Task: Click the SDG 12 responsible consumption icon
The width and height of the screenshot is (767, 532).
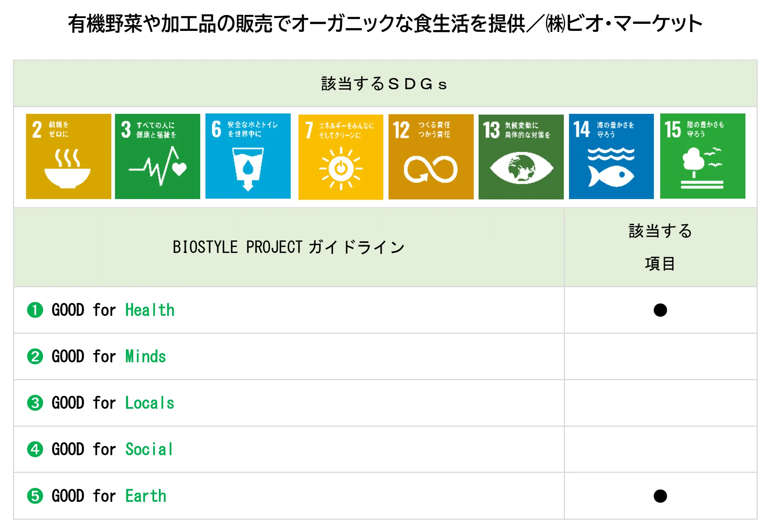Action: pos(431,157)
